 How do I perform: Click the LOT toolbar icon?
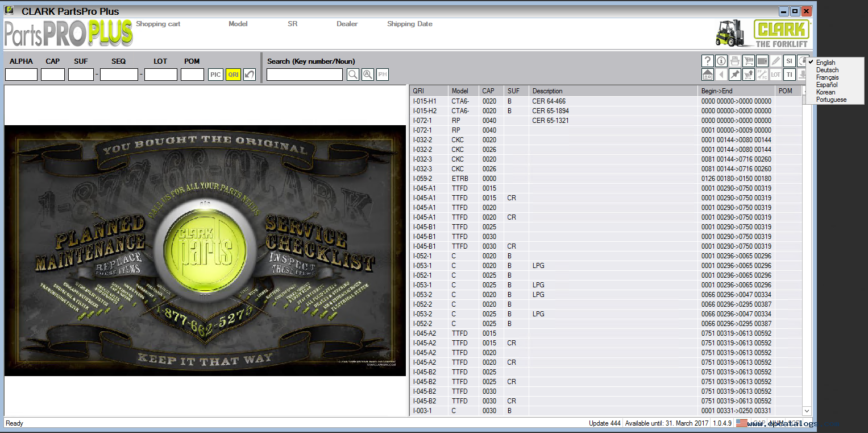click(x=775, y=75)
